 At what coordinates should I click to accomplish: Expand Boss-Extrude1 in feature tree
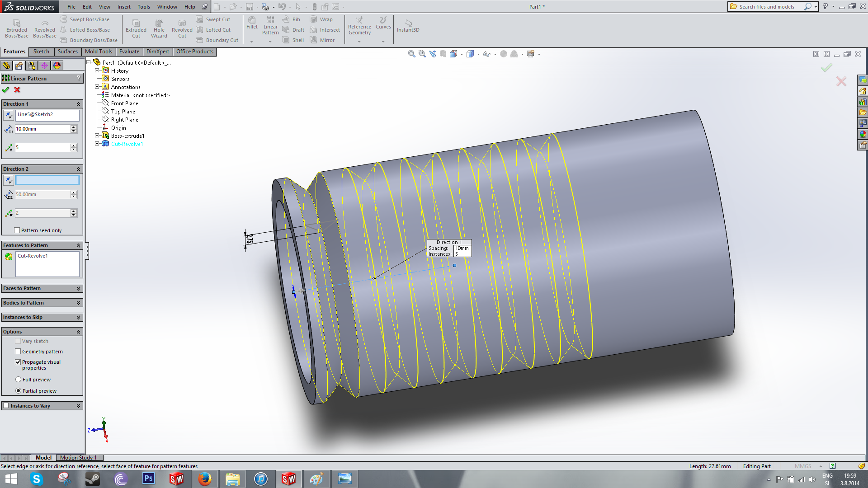click(97, 136)
